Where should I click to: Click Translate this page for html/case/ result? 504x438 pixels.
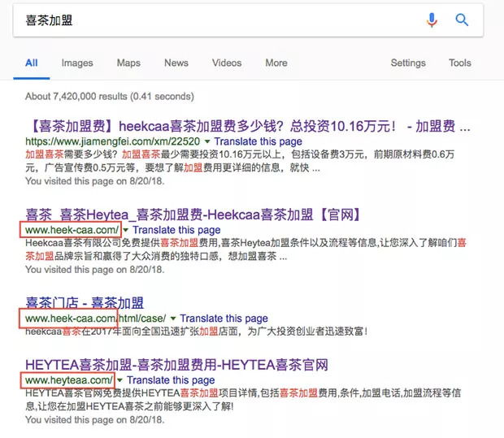[224, 318]
